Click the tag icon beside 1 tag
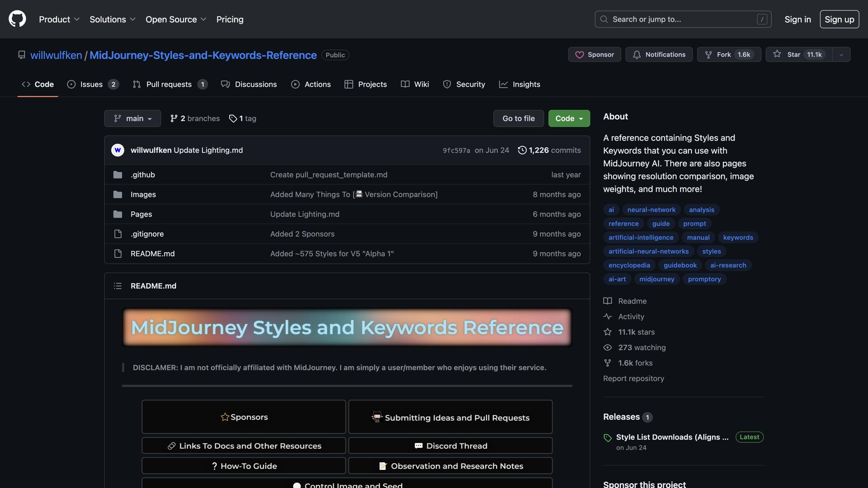The width and height of the screenshot is (868, 488). tap(233, 118)
